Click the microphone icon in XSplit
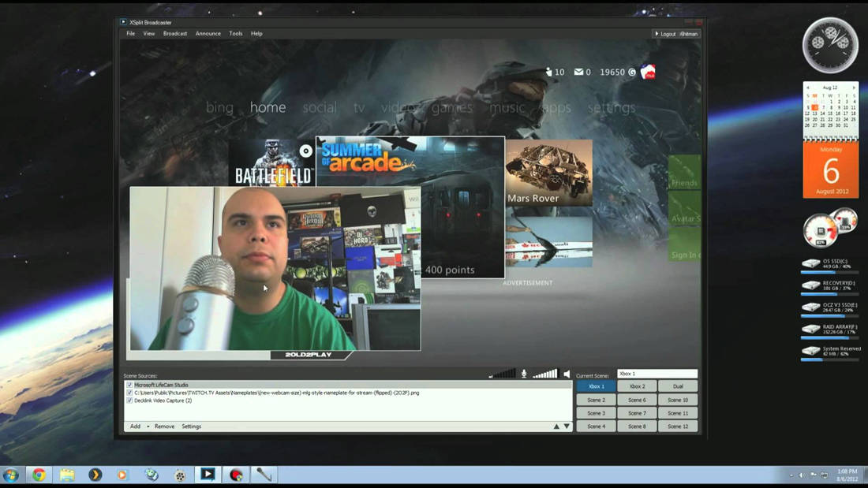 click(x=524, y=374)
